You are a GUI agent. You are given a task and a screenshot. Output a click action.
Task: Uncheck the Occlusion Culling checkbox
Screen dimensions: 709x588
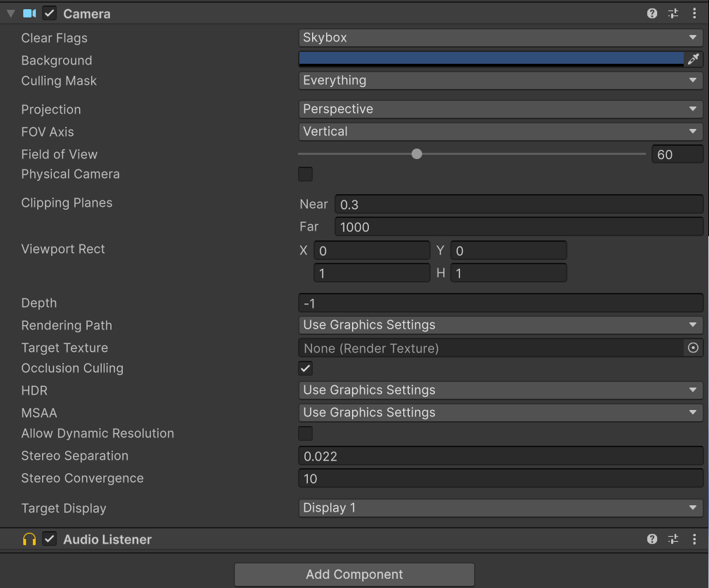tap(306, 369)
